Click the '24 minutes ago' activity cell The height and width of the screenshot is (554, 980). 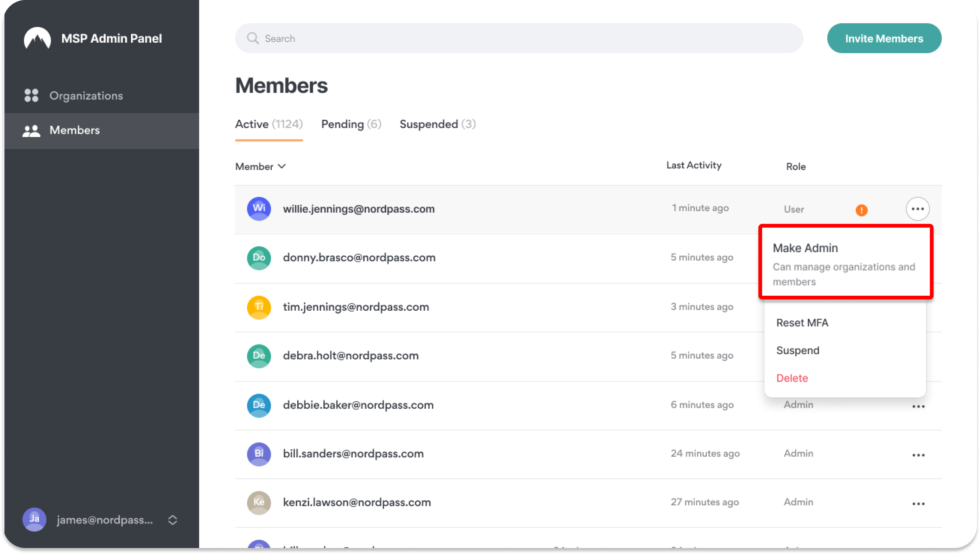click(x=705, y=453)
